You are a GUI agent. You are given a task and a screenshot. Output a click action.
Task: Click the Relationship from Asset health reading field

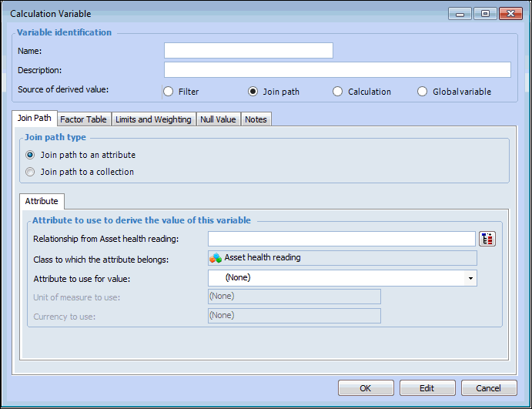point(341,239)
